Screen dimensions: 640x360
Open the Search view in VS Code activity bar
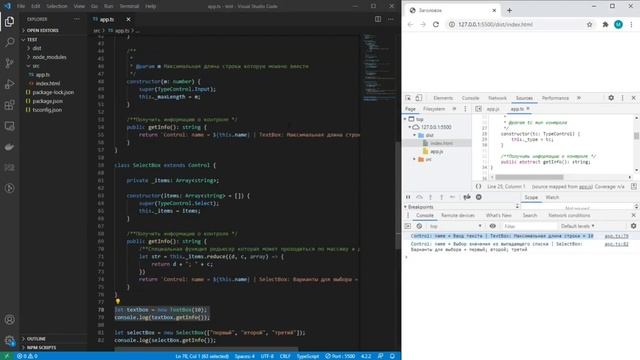9,42
